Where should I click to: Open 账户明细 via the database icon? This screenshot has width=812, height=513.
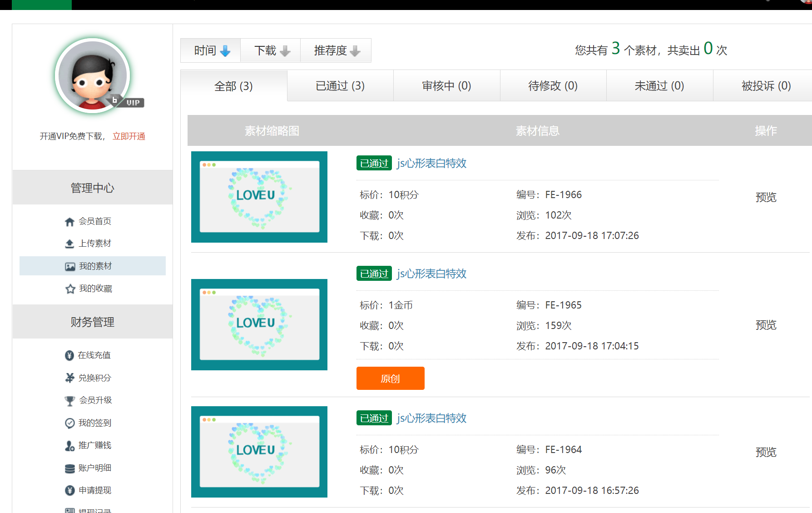pos(69,468)
